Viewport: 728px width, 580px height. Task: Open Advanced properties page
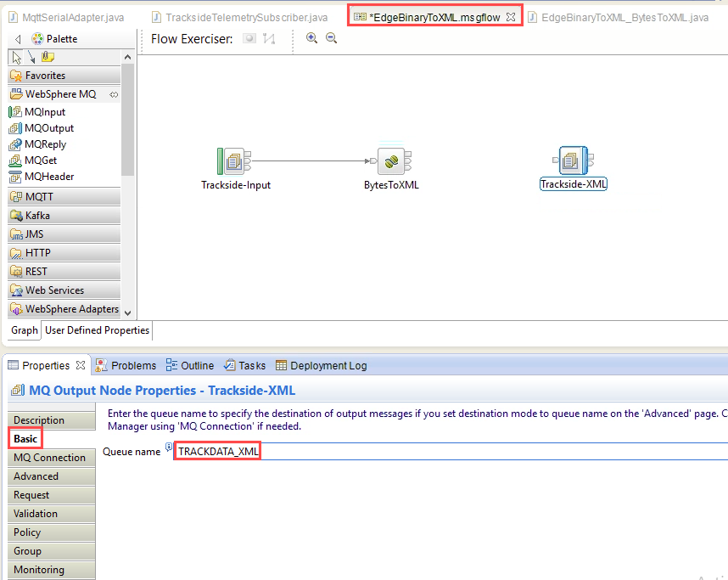(52, 476)
